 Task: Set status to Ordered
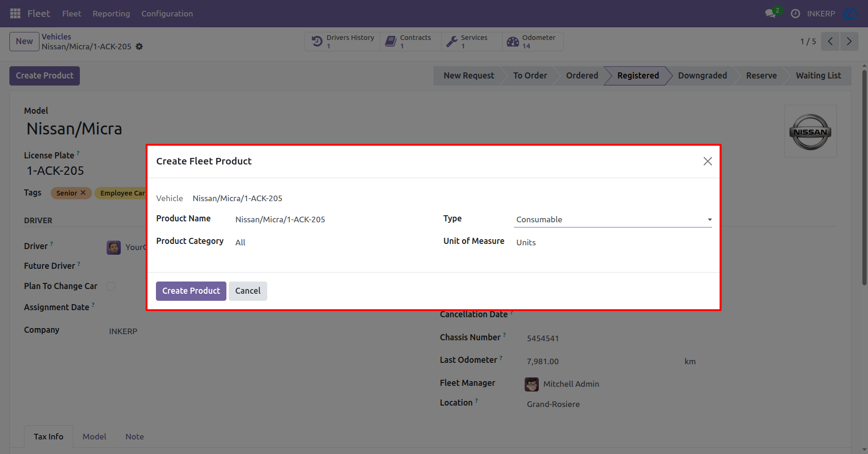pyautogui.click(x=582, y=76)
